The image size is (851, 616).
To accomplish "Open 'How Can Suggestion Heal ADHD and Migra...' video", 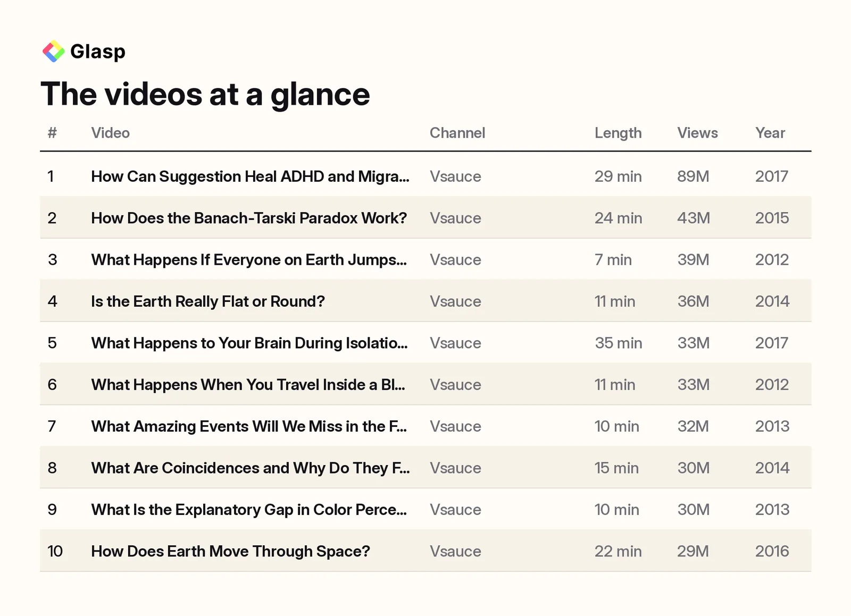I will click(250, 176).
